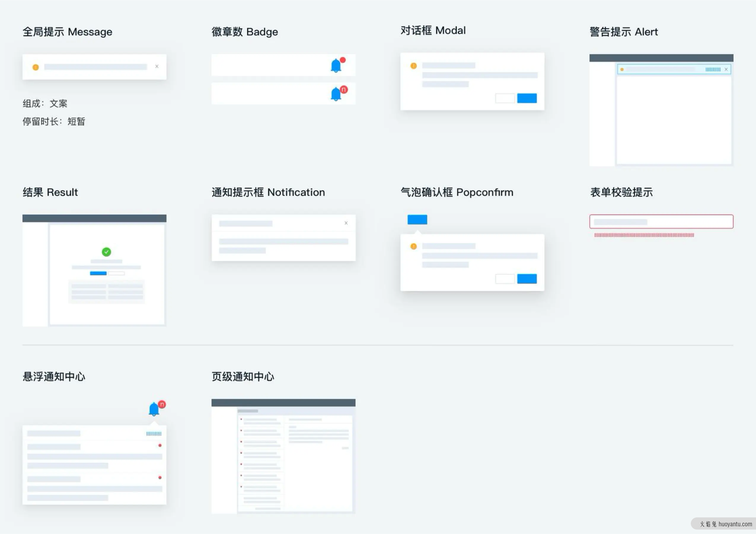This screenshot has width=756, height=534.
Task: Click the blue link text in Alert banner
Action: point(713,69)
